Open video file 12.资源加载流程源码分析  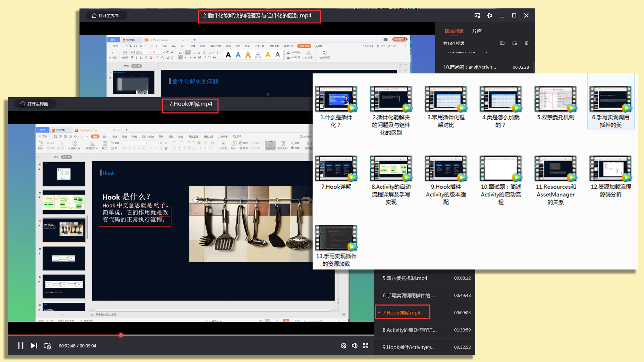(x=611, y=177)
